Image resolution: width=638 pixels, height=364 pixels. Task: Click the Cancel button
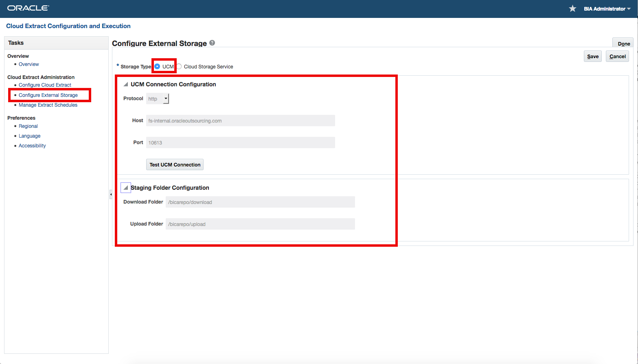(617, 57)
